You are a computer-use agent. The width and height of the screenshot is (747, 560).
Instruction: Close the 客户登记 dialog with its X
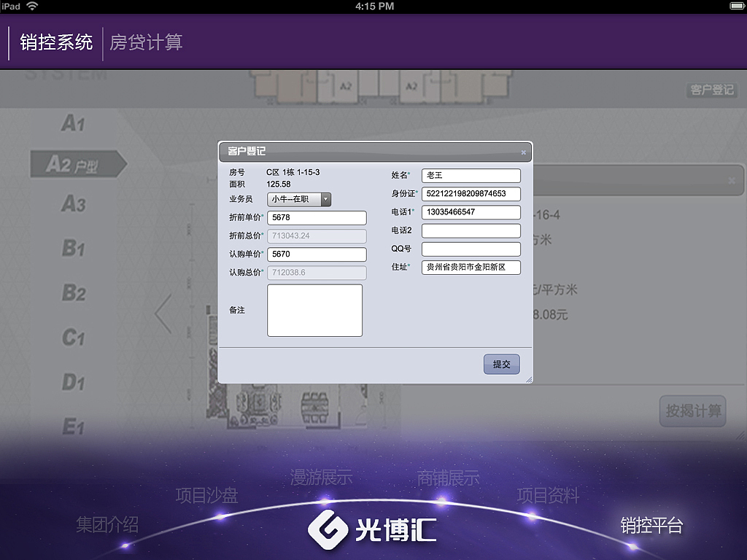(x=522, y=152)
